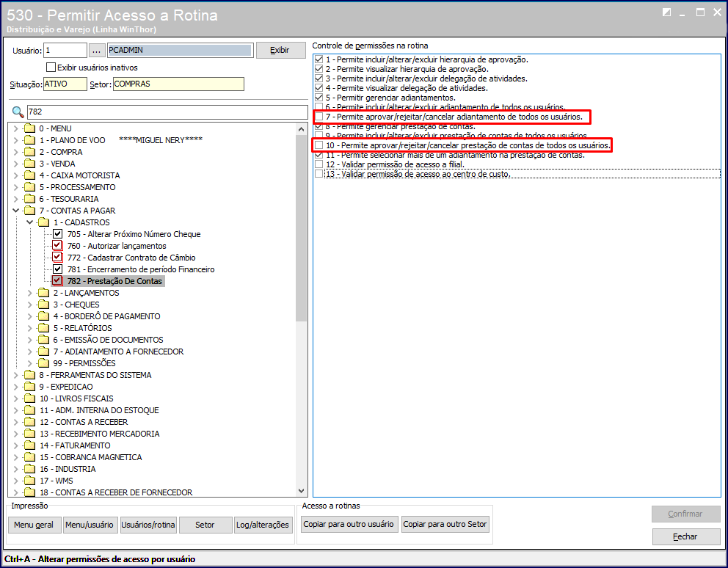Viewport: 728px width, 568px height.
Task: Click the folder icon of 3 - VENDA
Action: [x=29, y=164]
